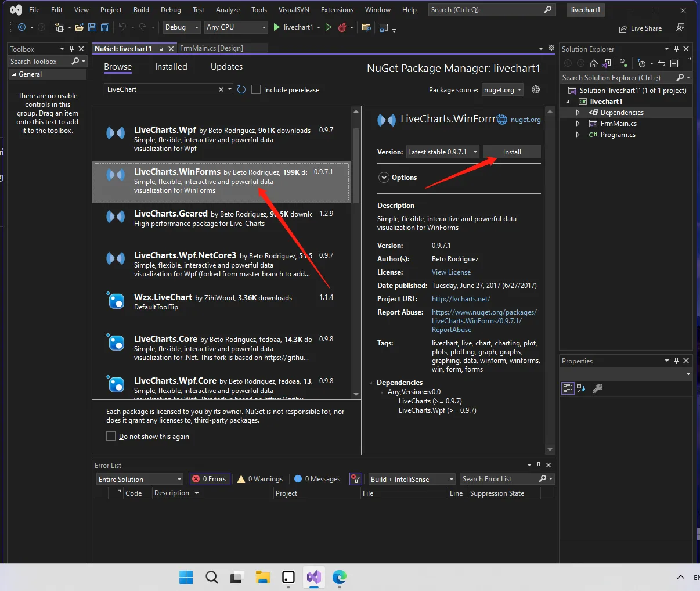
Task: Toggle the 0 Errors filter button
Action: coord(210,479)
